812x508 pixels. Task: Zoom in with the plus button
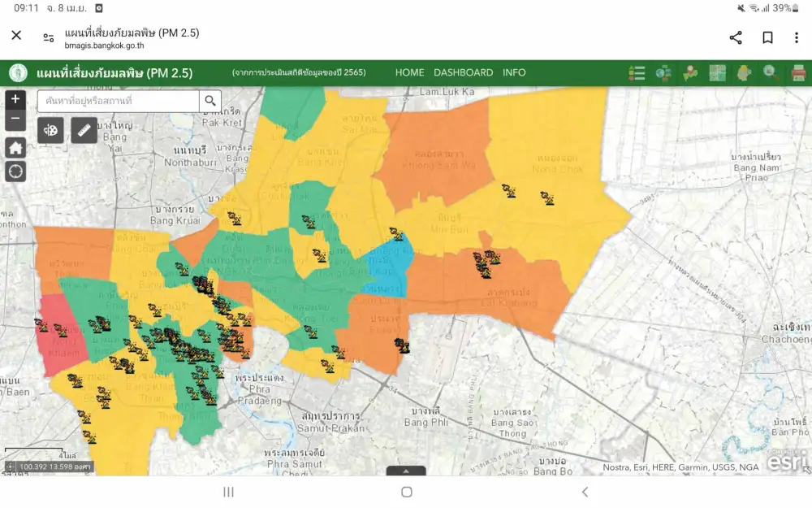[15, 99]
